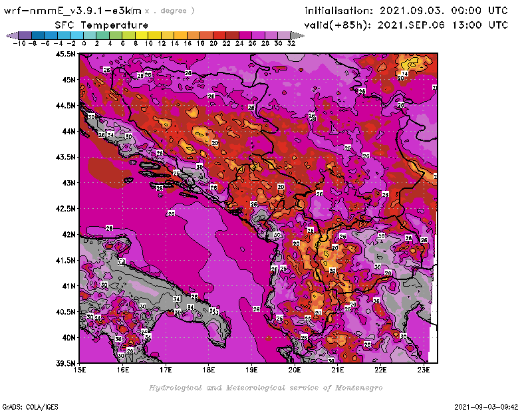Click the 'SFC Temperature' title text

102,25
